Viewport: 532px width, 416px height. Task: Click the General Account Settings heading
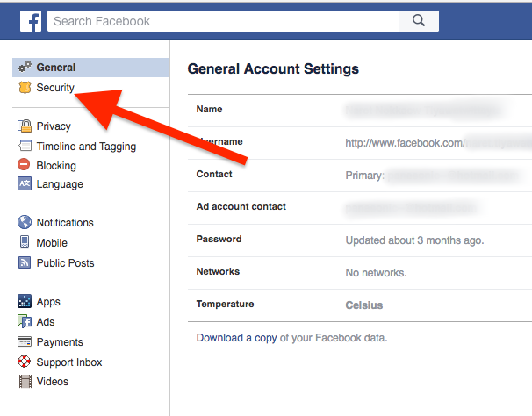[x=273, y=68]
